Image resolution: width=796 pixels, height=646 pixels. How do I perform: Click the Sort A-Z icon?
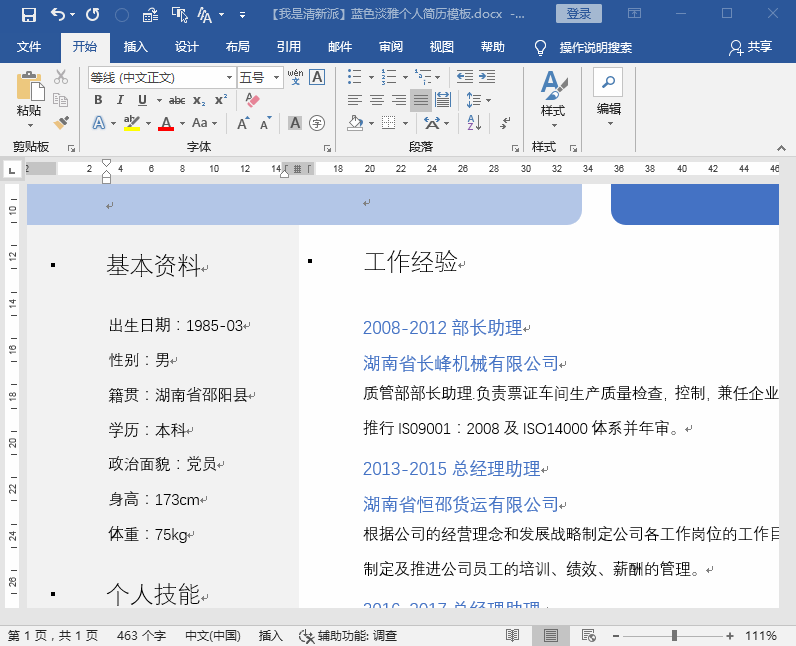click(x=474, y=123)
